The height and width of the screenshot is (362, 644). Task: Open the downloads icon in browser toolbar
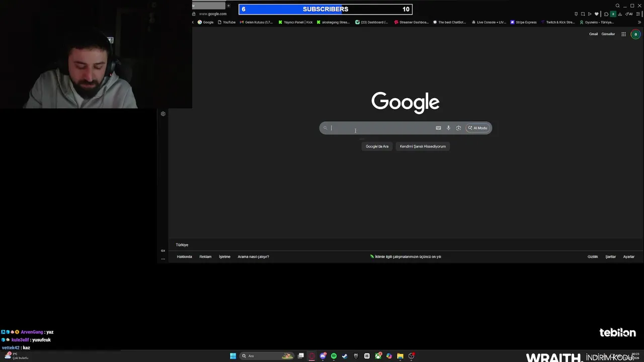point(620,14)
